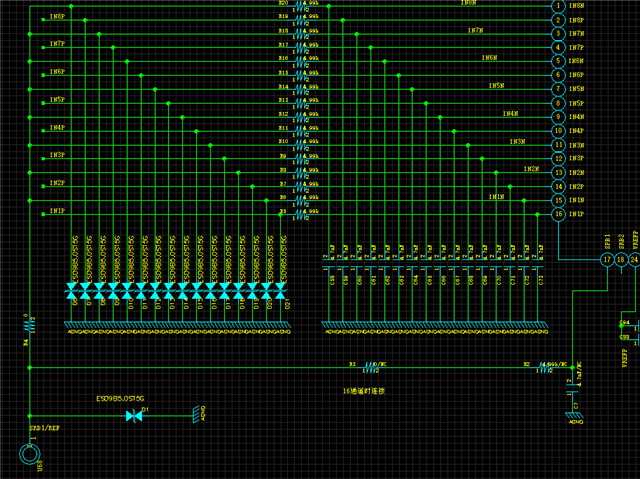Select connector pin 11 circle
Image resolution: width=640 pixels, height=479 pixels.
pyautogui.click(x=558, y=145)
